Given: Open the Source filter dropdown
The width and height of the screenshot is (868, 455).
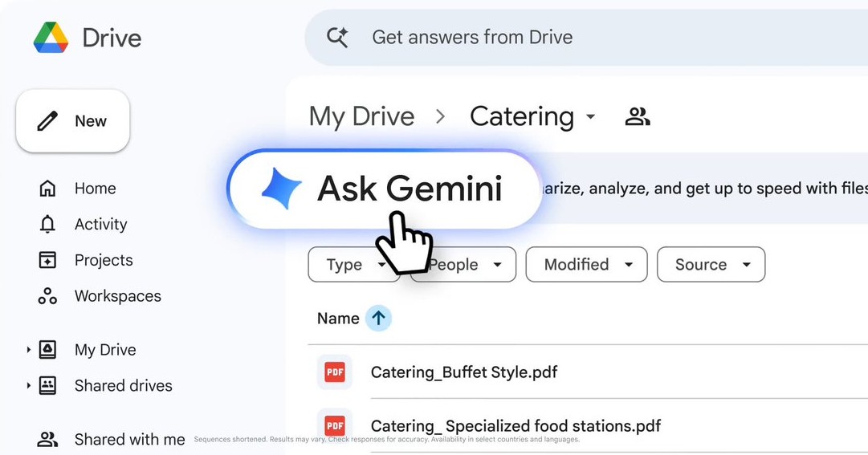Looking at the screenshot, I should 711,265.
